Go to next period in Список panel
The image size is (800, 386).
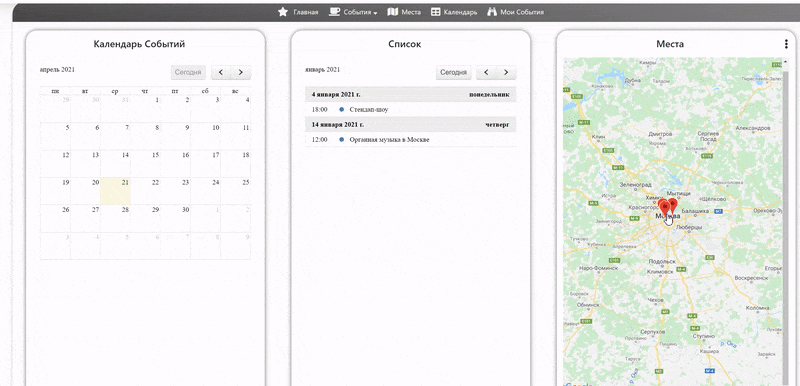pyautogui.click(x=506, y=72)
